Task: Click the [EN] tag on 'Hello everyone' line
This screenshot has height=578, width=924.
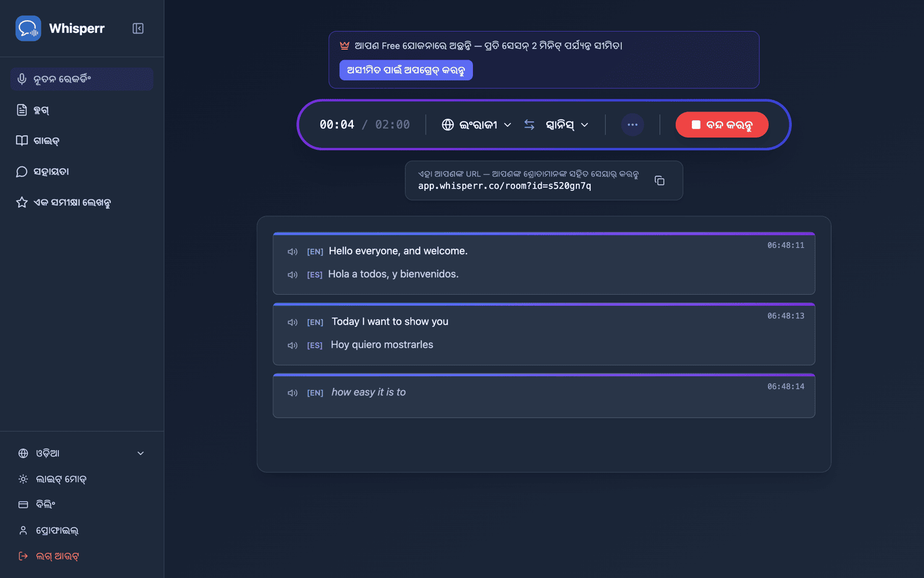Action: tap(315, 251)
